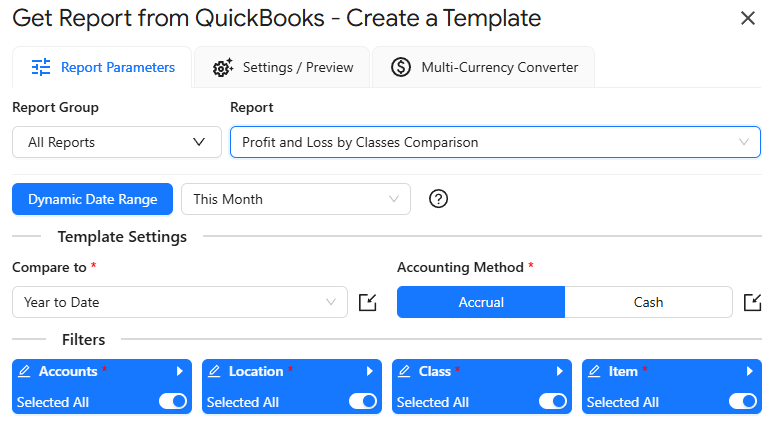Click the pencil icon on Location filter

pyautogui.click(x=215, y=372)
